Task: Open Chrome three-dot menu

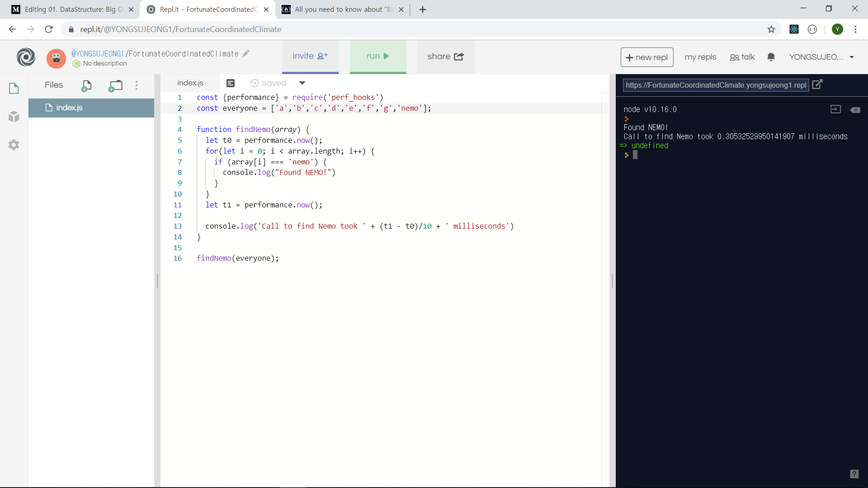Action: pos(855,29)
